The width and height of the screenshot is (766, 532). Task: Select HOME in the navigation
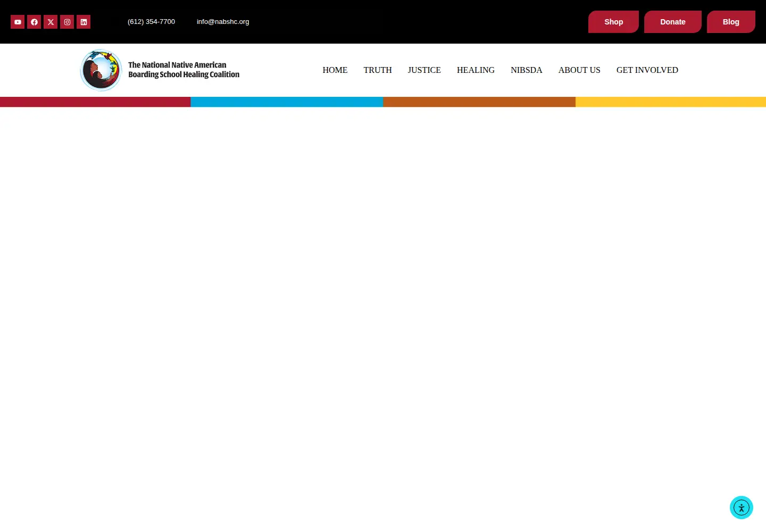(x=335, y=70)
